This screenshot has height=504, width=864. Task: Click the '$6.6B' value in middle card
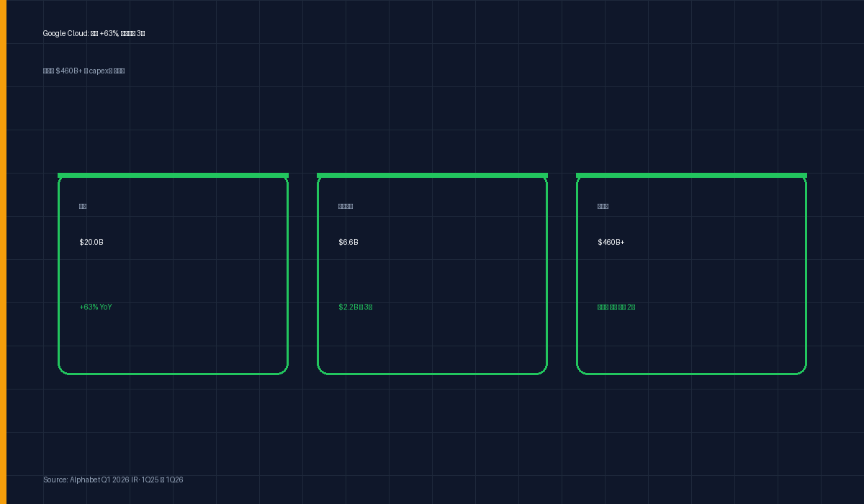pyautogui.click(x=348, y=242)
